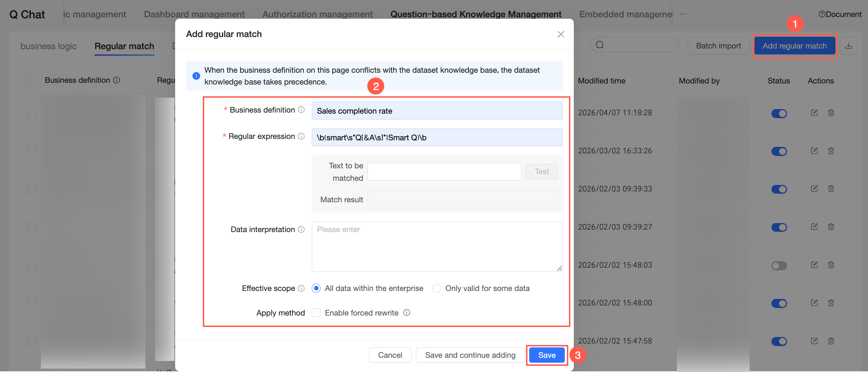Screen dimensions: 868x372
Task: Click the Regular expression info icon
Action: point(301,136)
